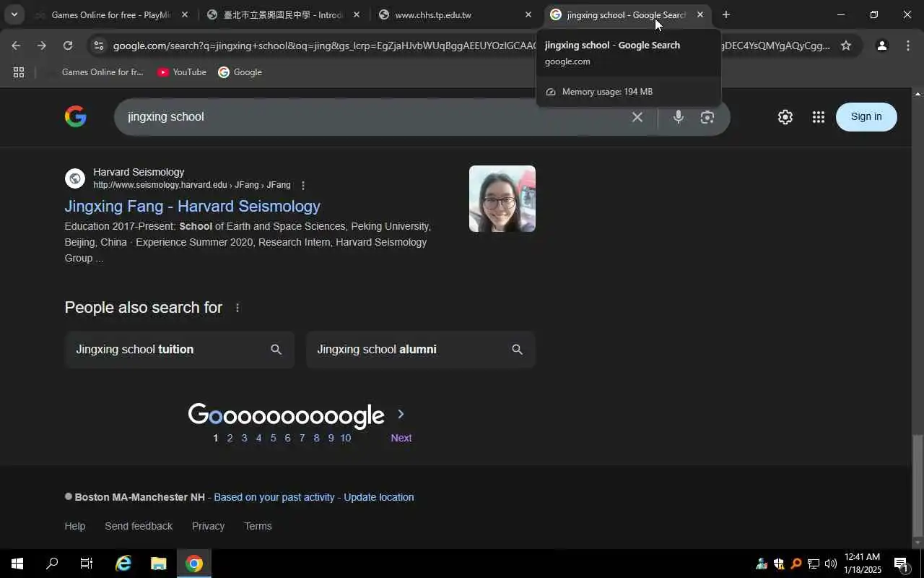Click Based on your past activity link

[x=274, y=497]
